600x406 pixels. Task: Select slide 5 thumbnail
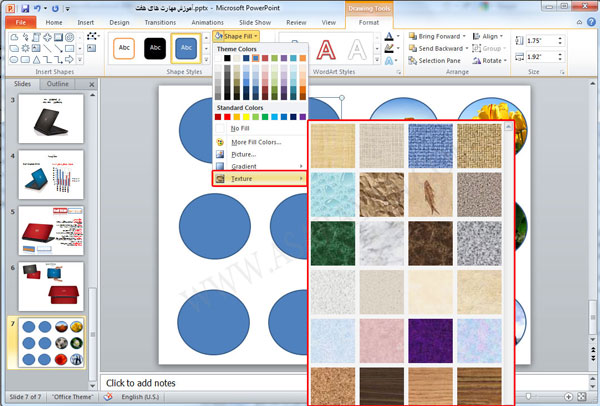pos(51,232)
